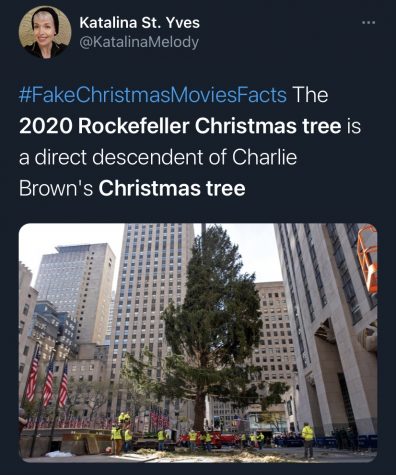Open the #FakeChristmasMoviesFacts hashtag
The height and width of the screenshot is (475, 396).
coord(153,95)
